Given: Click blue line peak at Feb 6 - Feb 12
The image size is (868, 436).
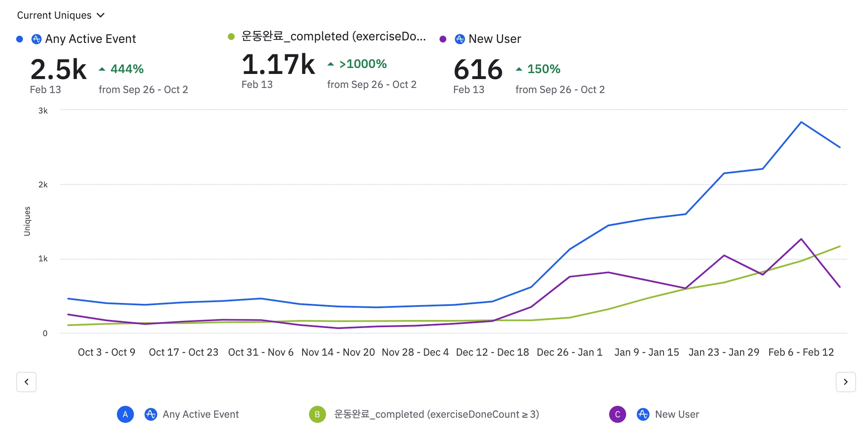Looking at the screenshot, I should point(801,122).
